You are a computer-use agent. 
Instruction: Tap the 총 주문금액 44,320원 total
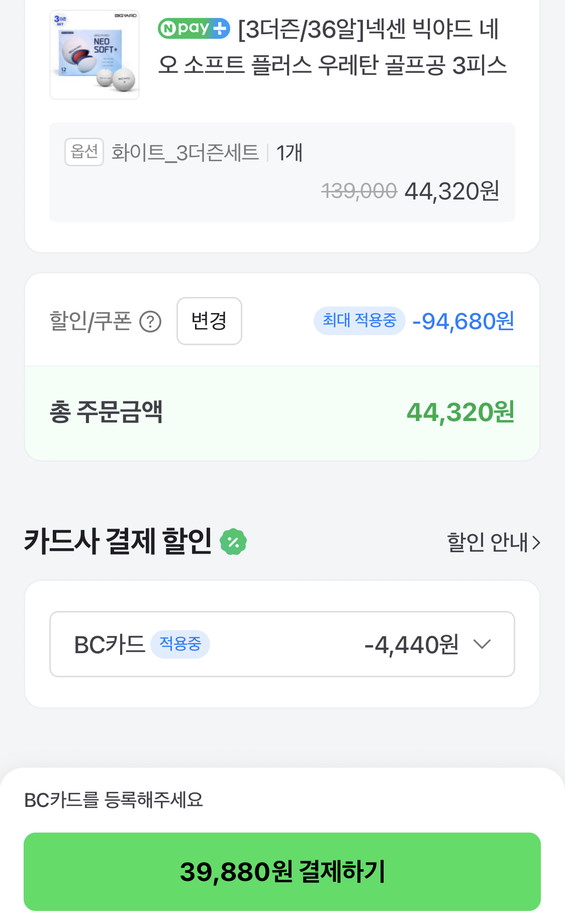(460, 413)
